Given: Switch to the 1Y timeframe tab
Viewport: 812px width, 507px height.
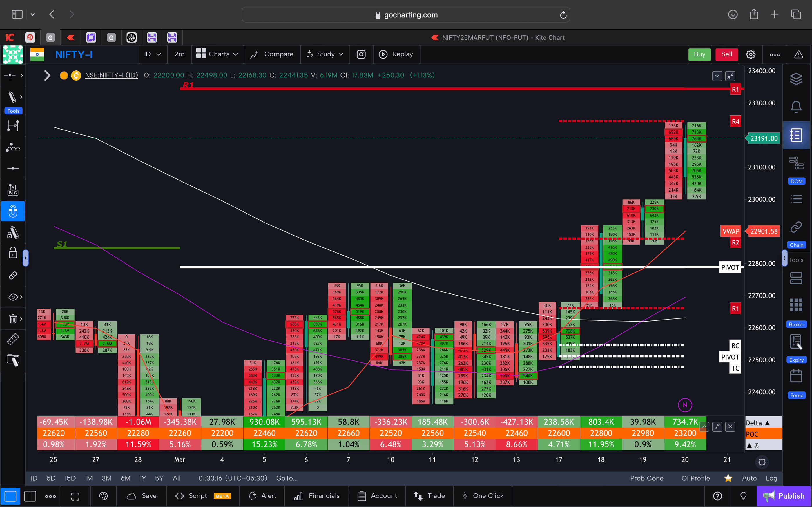Looking at the screenshot, I should click(x=143, y=478).
